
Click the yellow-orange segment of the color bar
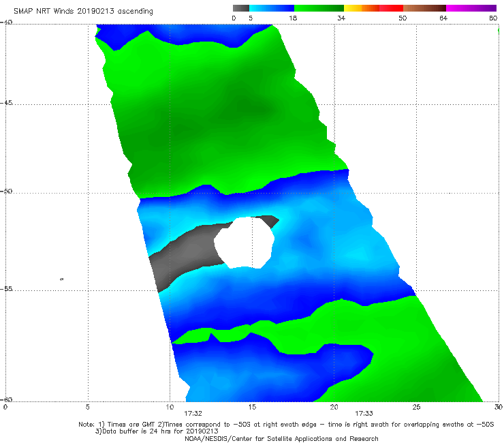[x=362, y=8]
